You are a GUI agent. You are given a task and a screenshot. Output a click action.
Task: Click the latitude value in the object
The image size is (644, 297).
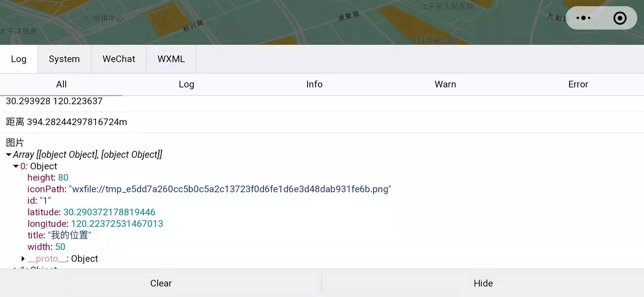pyautogui.click(x=109, y=212)
